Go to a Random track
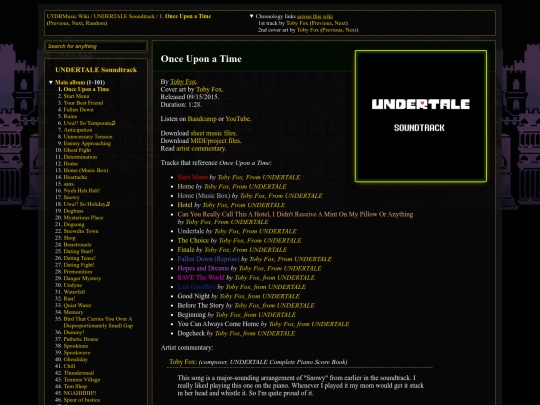This screenshot has width=540, height=405. [95, 23]
